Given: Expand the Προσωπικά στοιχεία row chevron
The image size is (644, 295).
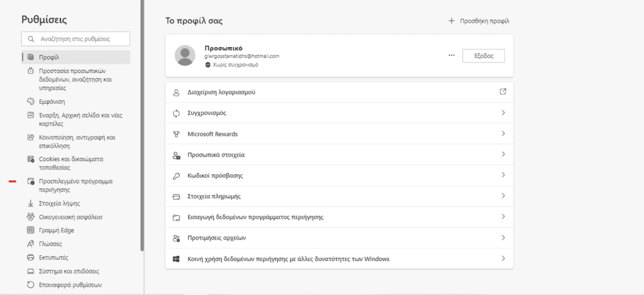Looking at the screenshot, I should 502,155.
